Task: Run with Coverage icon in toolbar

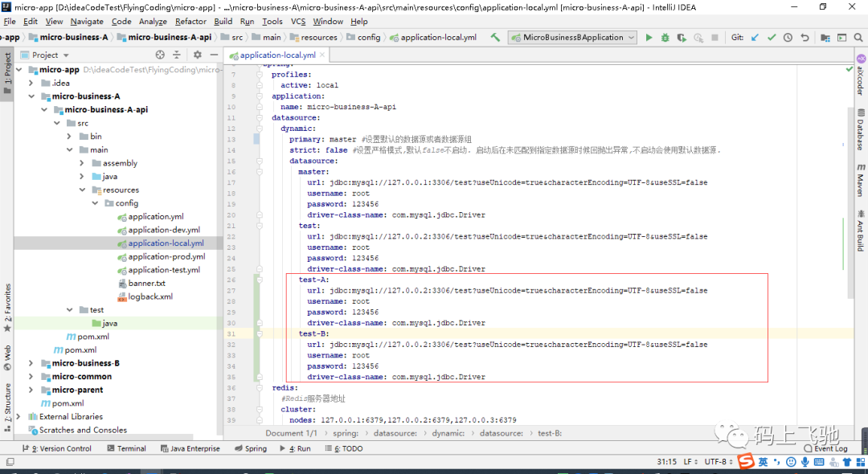Action: (682, 38)
